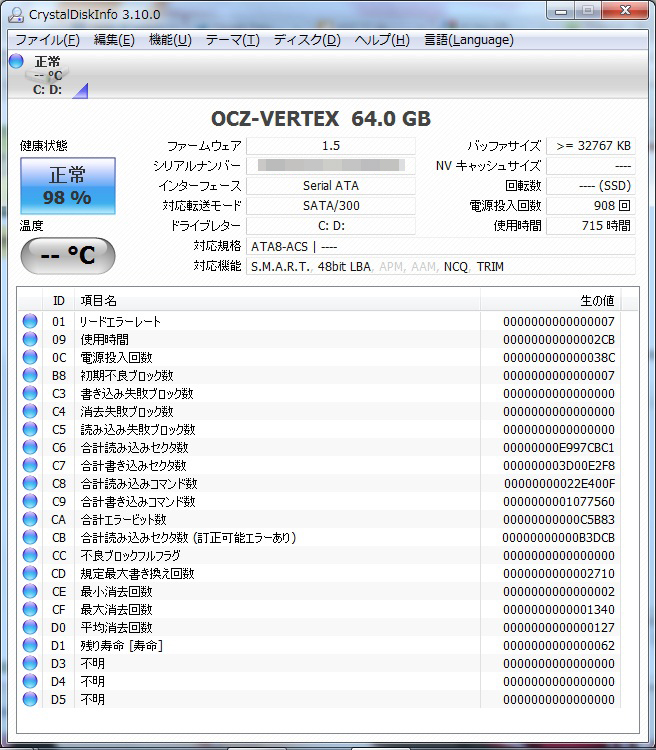Click status icon of 09 使用時間 row
This screenshot has height=750, width=656.
click(30, 339)
